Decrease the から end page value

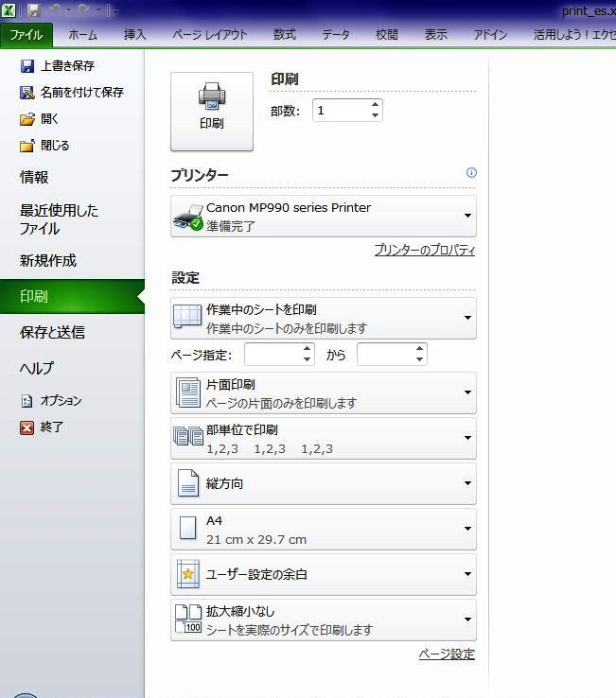pos(420,360)
